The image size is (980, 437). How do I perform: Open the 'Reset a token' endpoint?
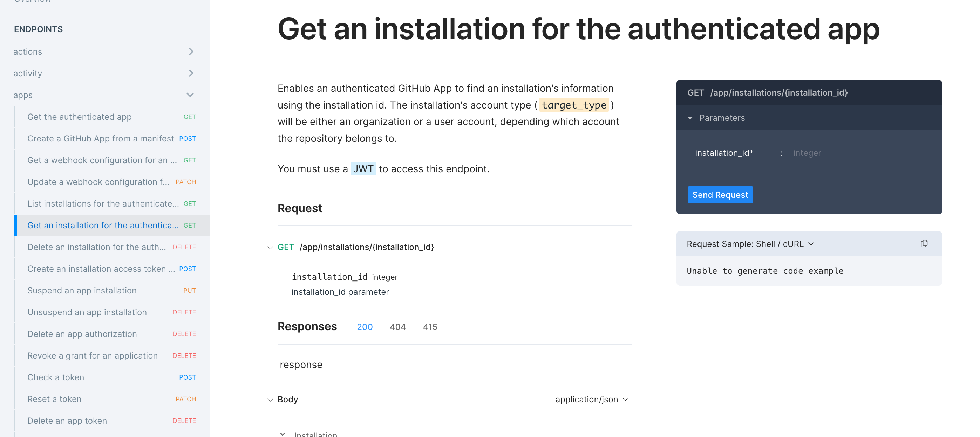[54, 399]
